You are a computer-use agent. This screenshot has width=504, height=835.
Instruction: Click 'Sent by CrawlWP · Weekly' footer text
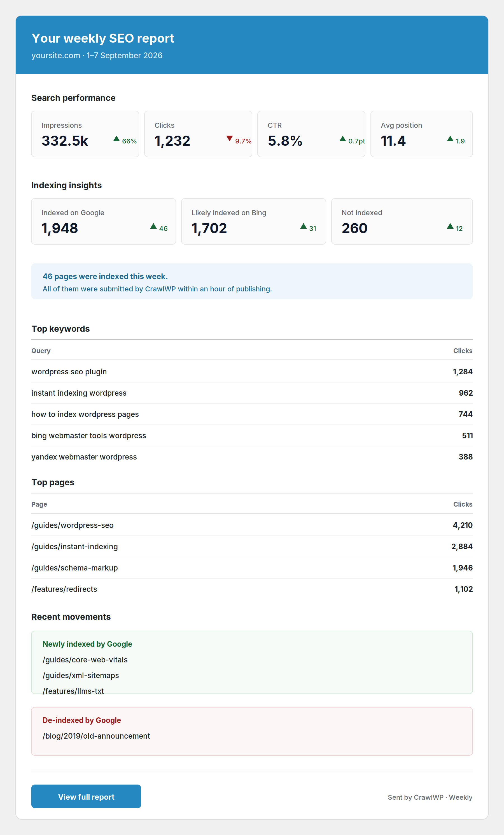click(x=430, y=797)
